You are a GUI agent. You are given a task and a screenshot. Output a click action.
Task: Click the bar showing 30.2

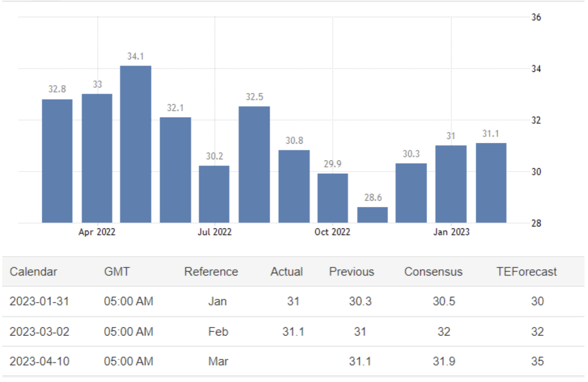pyautogui.click(x=214, y=194)
